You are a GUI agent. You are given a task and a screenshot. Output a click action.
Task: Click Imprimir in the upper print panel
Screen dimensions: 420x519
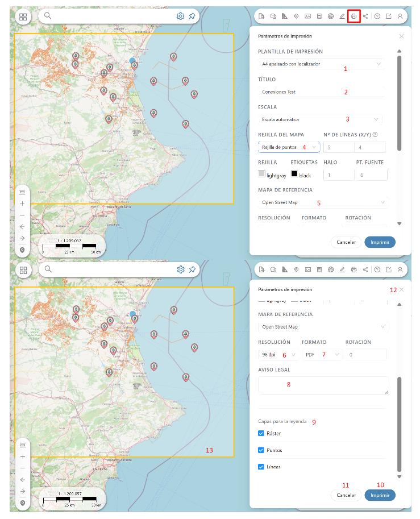click(380, 242)
